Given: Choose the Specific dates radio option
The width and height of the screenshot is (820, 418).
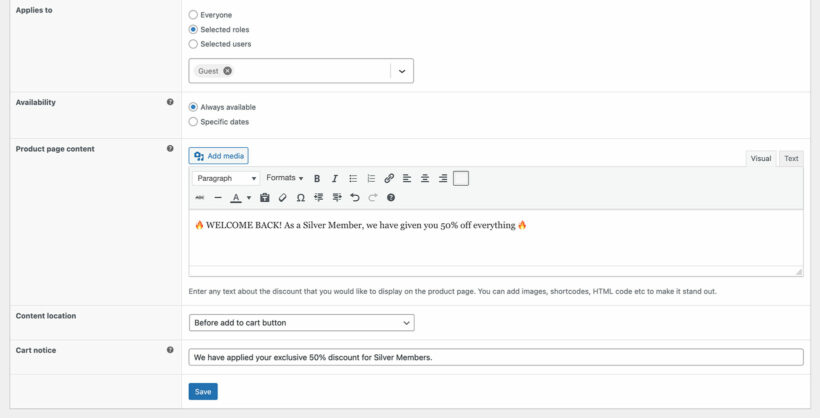Looking at the screenshot, I should click(x=193, y=121).
